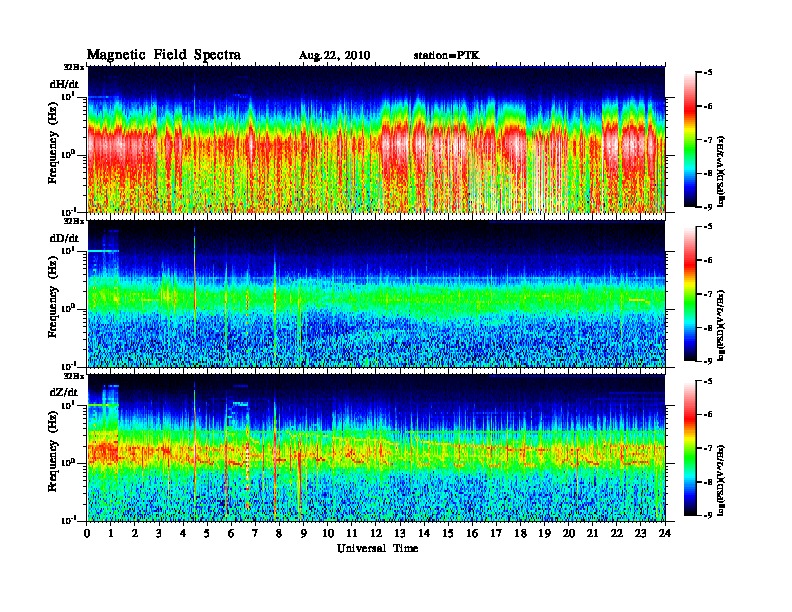This screenshot has width=792, height=612.
Task: Click the 'Universal Time' axis label
Action: pyautogui.click(x=377, y=548)
